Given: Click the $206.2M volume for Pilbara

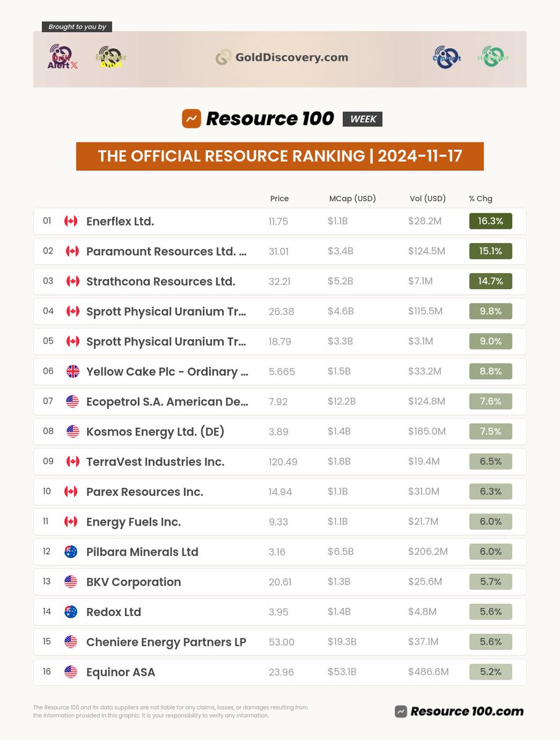Looking at the screenshot, I should pyautogui.click(x=429, y=552).
